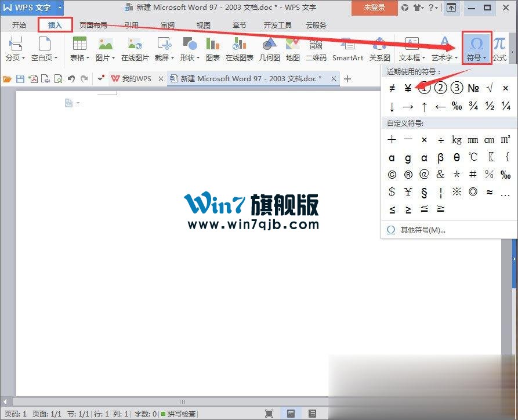Screen dimensions: 518x420
Task: Insert the № numero symbol
Action: pos(473,88)
